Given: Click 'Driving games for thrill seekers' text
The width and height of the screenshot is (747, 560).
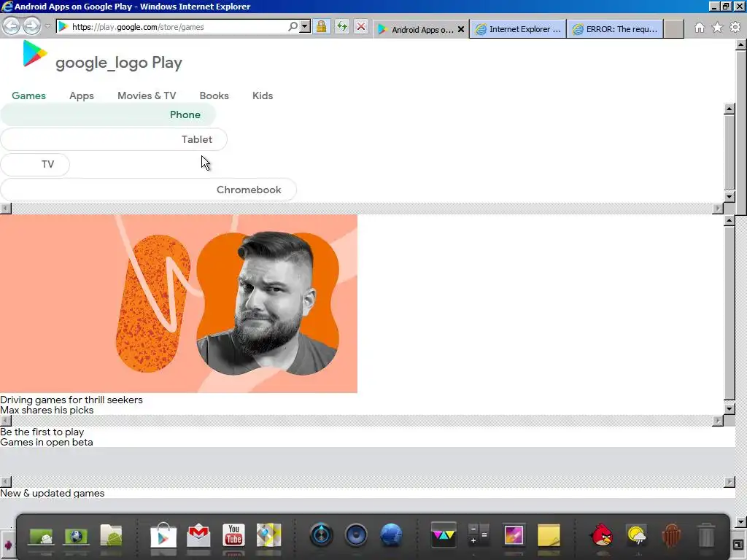Looking at the screenshot, I should pyautogui.click(x=71, y=400).
